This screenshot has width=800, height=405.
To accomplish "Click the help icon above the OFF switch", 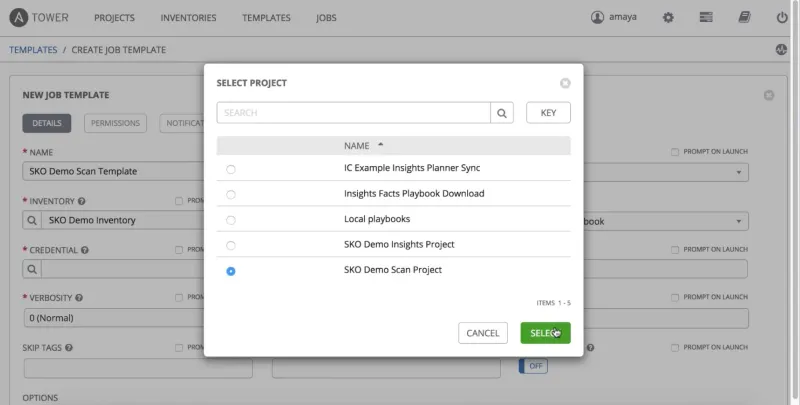I will (x=590, y=348).
